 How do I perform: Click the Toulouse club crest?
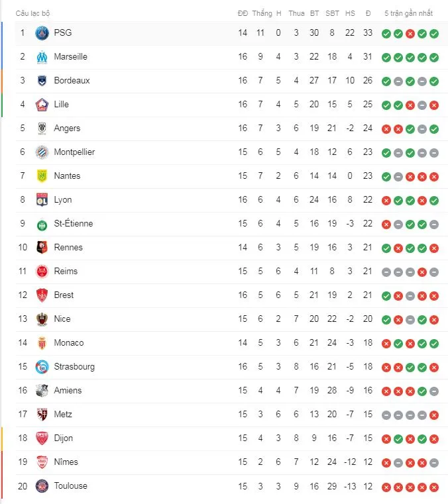(x=42, y=485)
